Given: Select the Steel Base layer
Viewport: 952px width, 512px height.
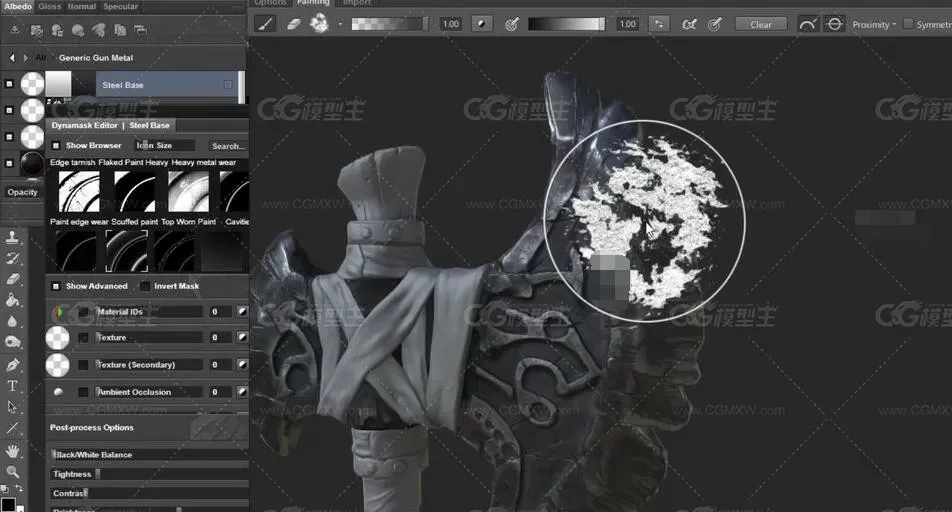Looking at the screenshot, I should click(x=165, y=84).
